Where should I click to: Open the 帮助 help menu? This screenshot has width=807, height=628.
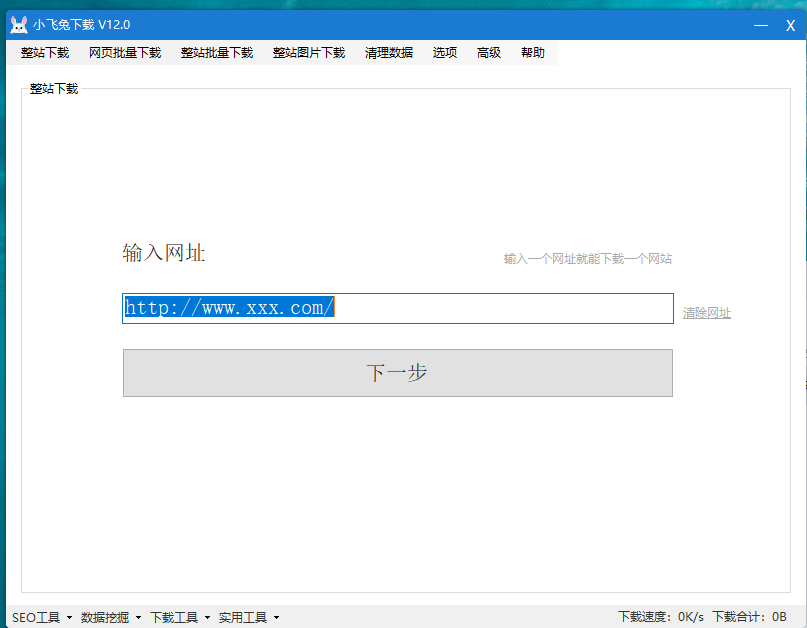tap(532, 53)
